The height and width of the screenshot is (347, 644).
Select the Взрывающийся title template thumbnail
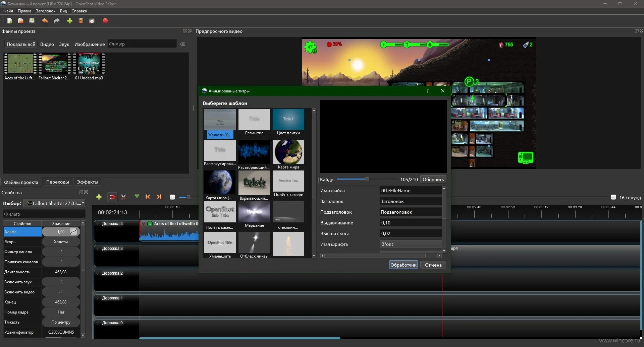coord(254,183)
